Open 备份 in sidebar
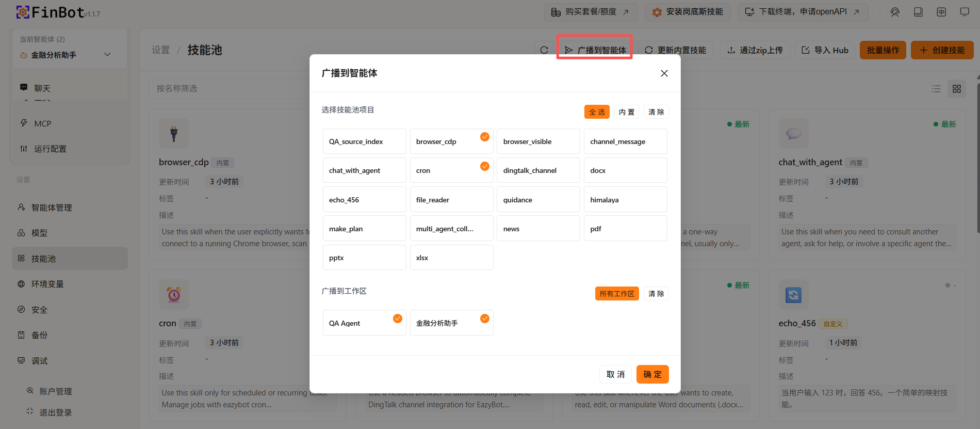The width and height of the screenshot is (980, 429). click(70, 335)
